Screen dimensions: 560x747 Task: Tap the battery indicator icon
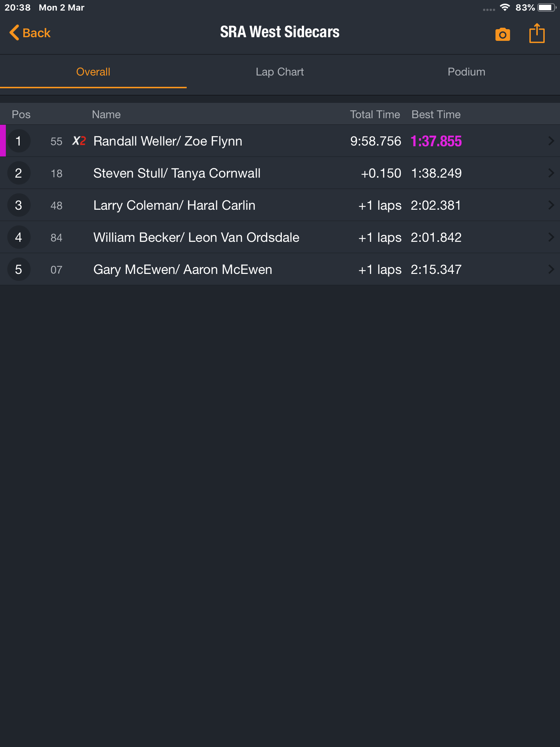tap(547, 8)
